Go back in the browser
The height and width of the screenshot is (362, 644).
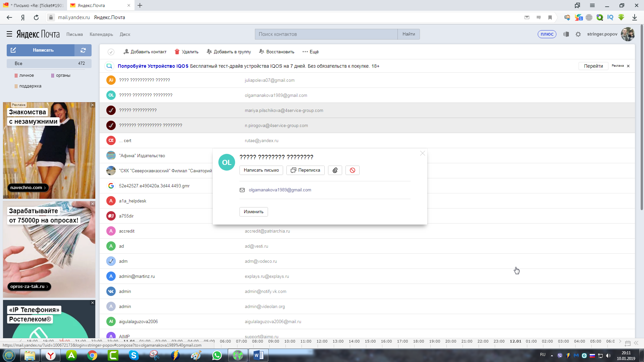pyautogui.click(x=9, y=17)
